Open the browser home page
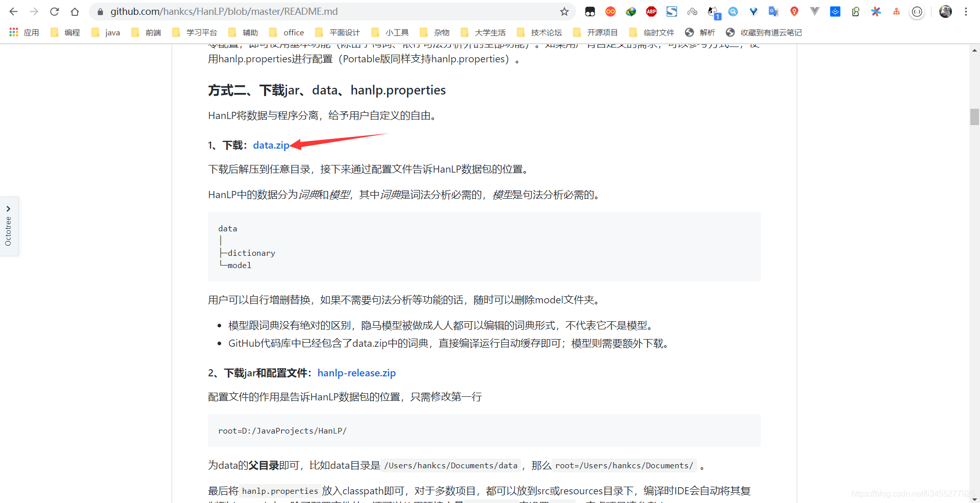Screen dimensions: 980x503 75,11
